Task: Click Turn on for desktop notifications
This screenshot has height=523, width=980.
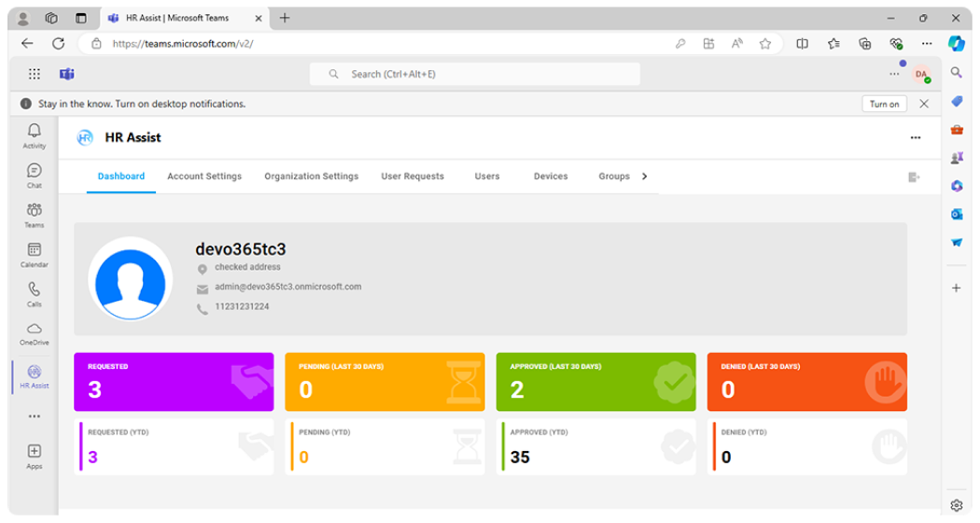Action: (x=884, y=104)
